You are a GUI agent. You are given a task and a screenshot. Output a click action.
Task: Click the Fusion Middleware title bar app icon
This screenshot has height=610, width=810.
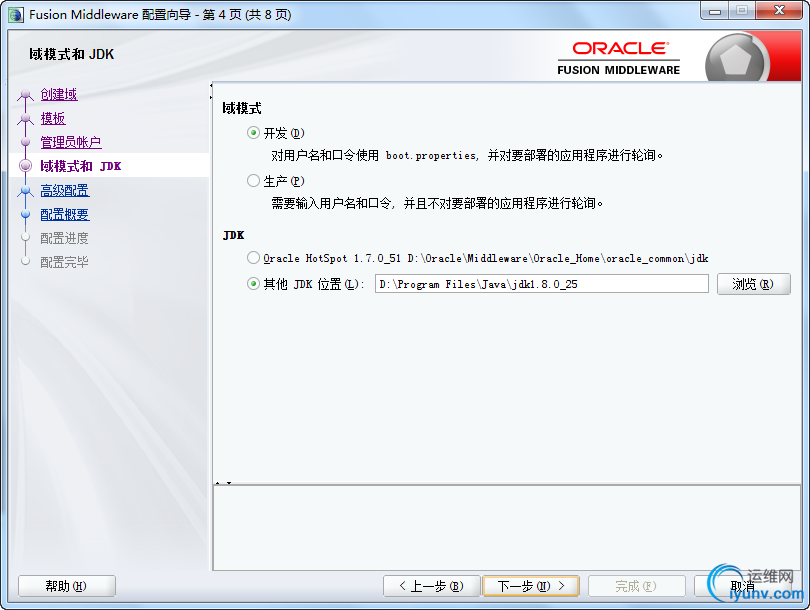[16, 14]
